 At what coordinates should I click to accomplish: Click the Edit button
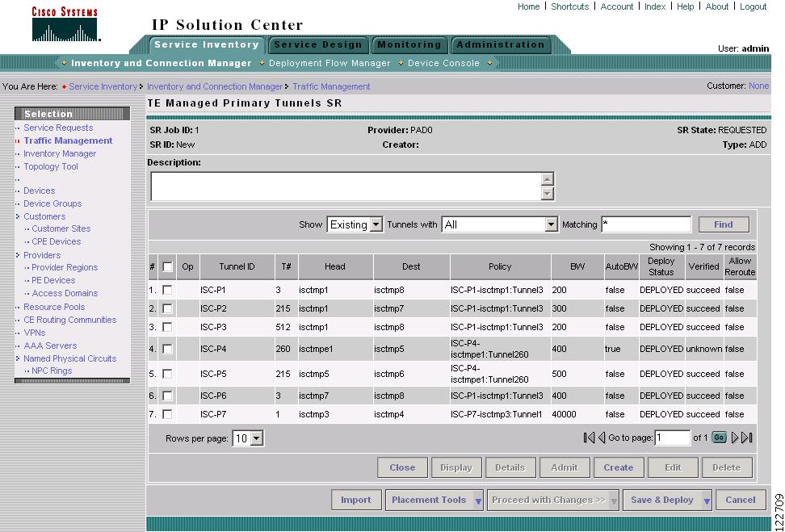click(673, 467)
